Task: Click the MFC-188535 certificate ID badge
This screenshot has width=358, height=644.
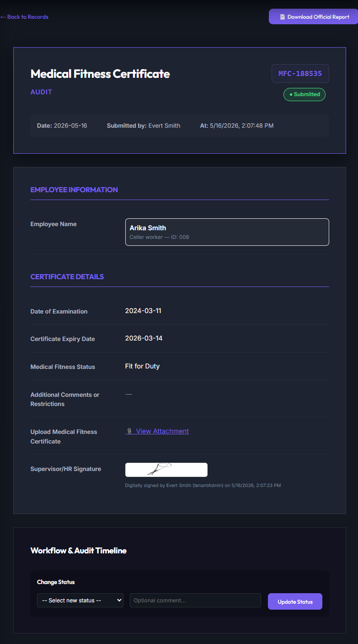Action: [x=300, y=73]
